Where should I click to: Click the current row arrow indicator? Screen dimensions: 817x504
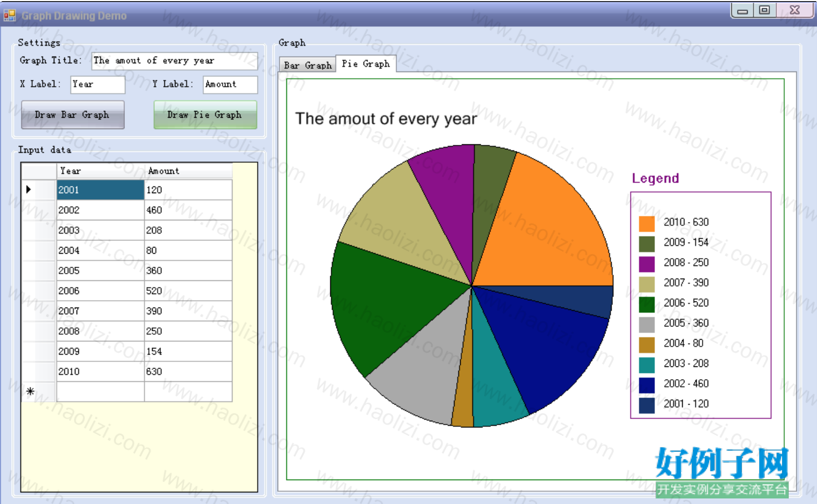[28, 189]
